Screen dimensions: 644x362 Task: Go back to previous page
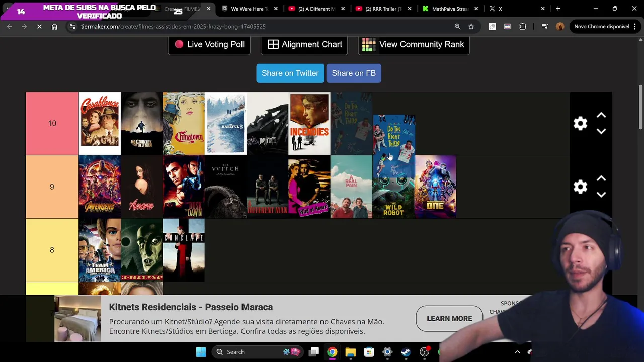[9, 26]
